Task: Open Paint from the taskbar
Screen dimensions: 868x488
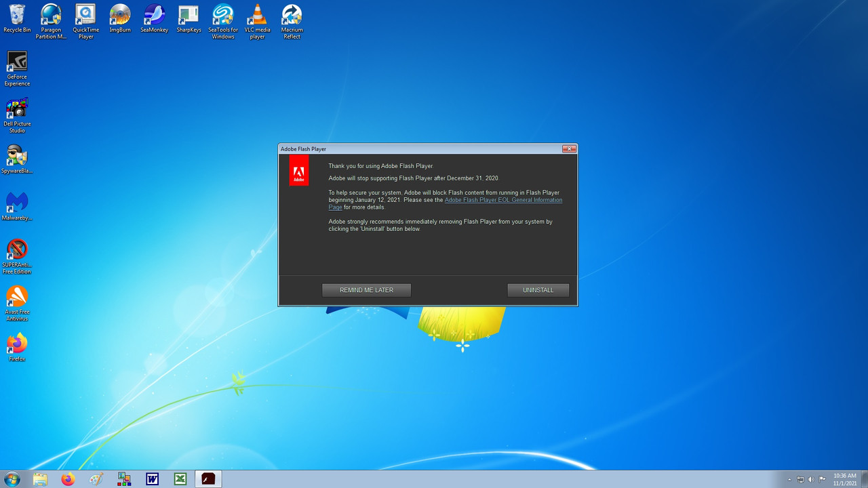Action: coord(96,479)
